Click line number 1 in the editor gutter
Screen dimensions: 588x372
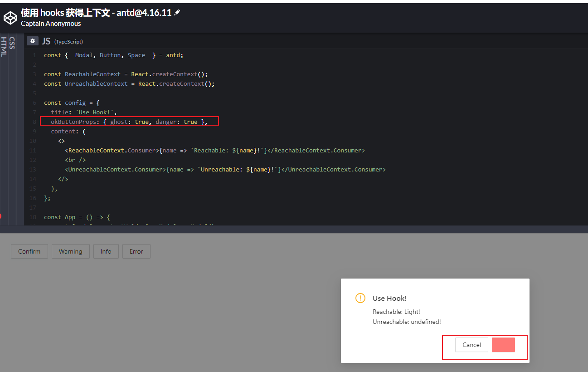point(34,55)
